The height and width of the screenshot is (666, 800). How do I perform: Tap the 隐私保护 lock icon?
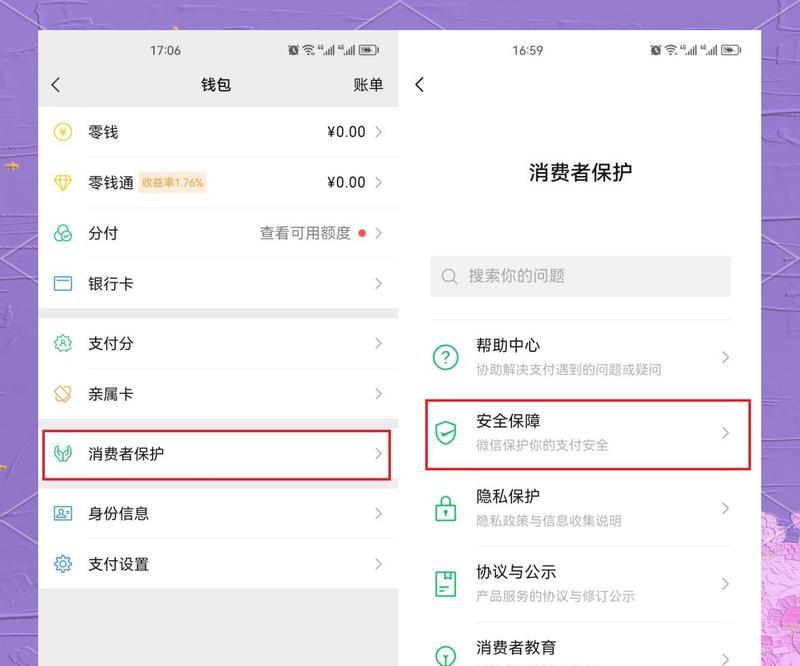445,508
